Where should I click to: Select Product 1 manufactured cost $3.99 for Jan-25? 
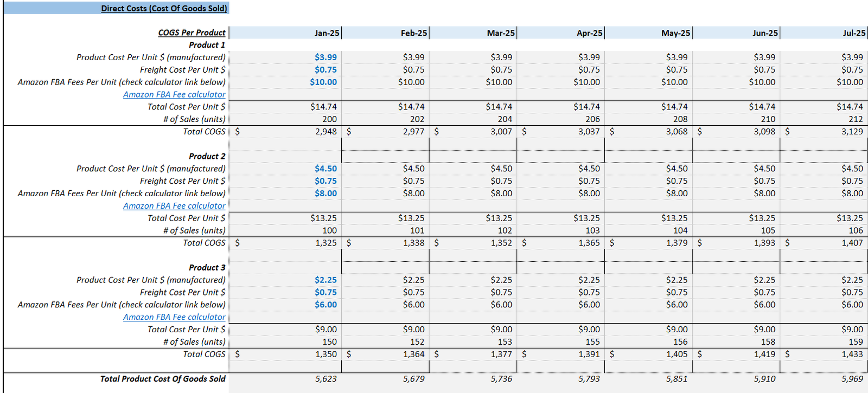(325, 57)
